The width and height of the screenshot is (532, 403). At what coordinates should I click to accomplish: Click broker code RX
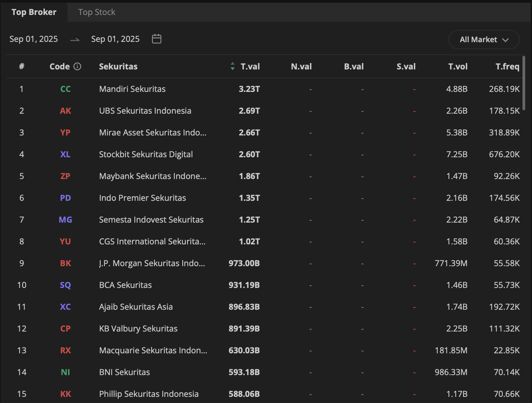point(65,351)
